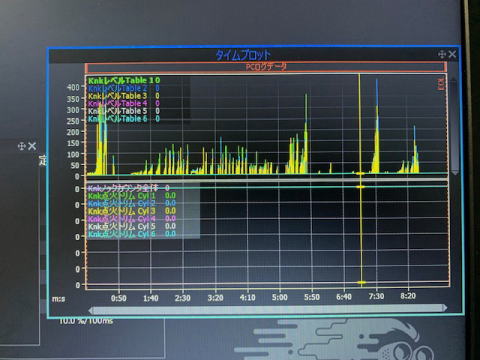
Task: Click the move handle icon of the left panel
Action: pos(21,146)
